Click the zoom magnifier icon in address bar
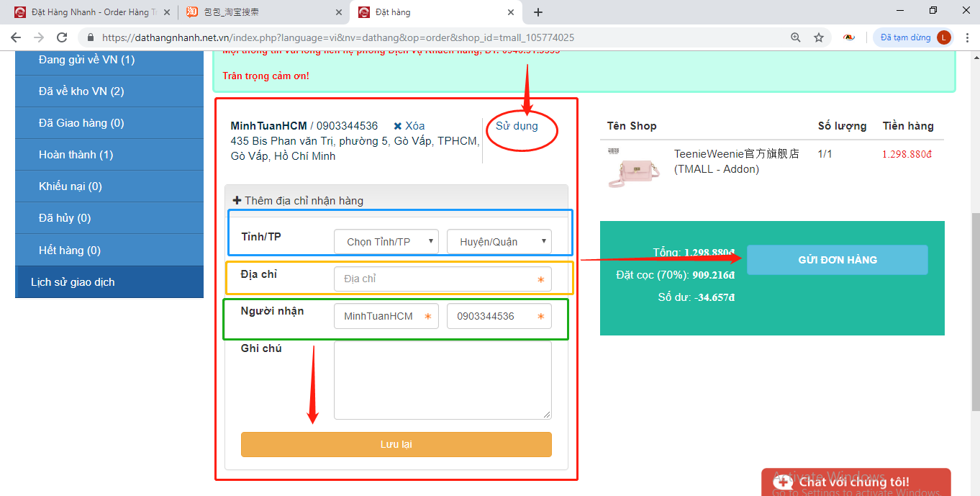980x496 pixels. [795, 37]
